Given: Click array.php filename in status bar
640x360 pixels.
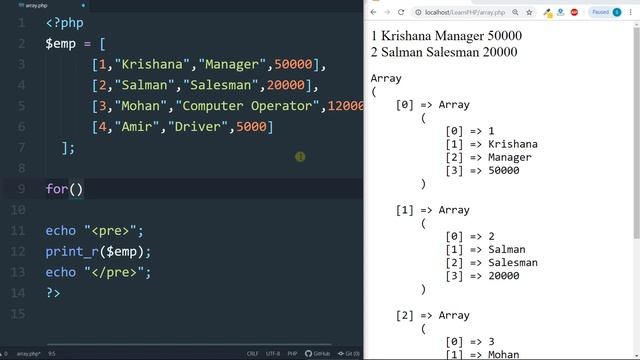Looking at the screenshot, I should point(29,353).
